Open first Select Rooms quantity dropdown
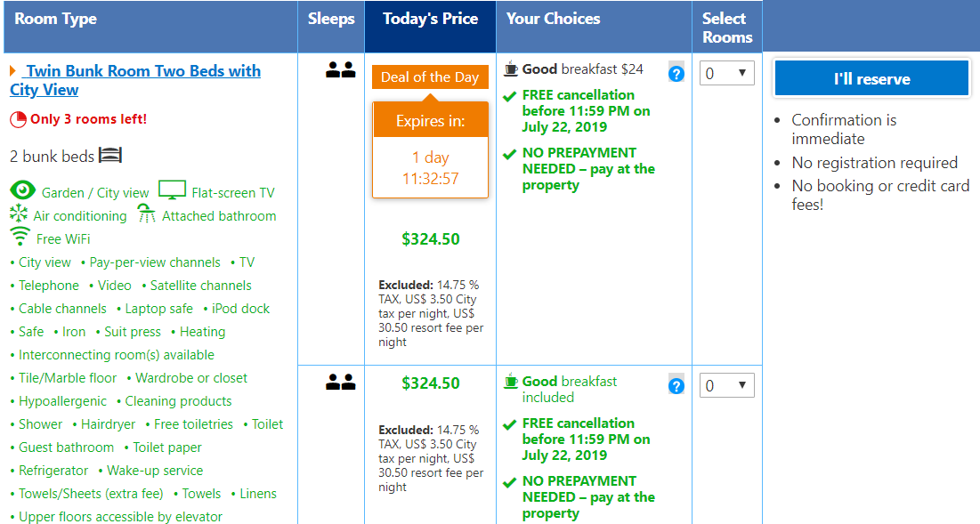980x524 pixels. (x=726, y=73)
